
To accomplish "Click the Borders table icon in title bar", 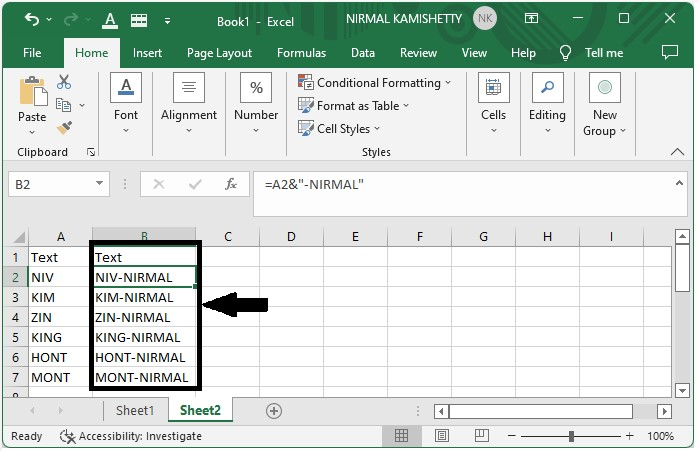I will 139,20.
